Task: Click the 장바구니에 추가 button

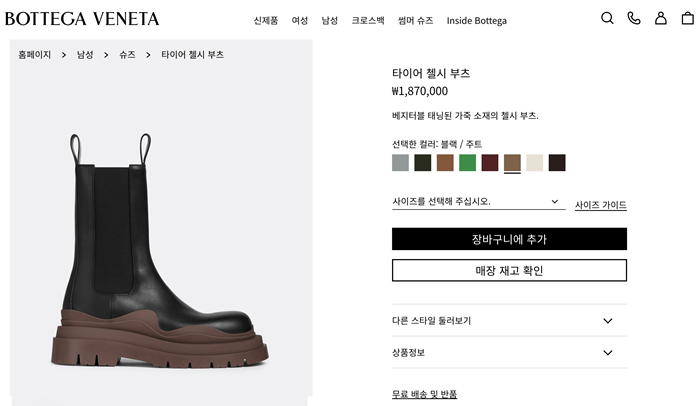Action: (x=509, y=239)
